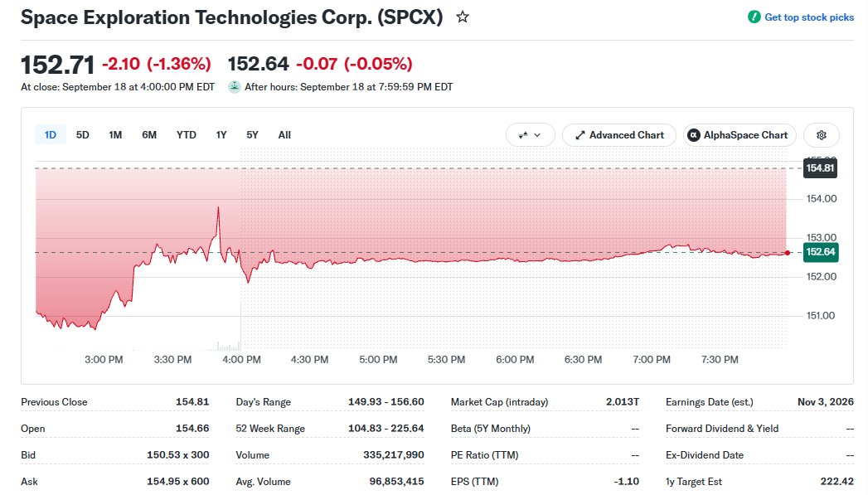Click the Open value 154.66
868x495 pixels.
pyautogui.click(x=192, y=429)
